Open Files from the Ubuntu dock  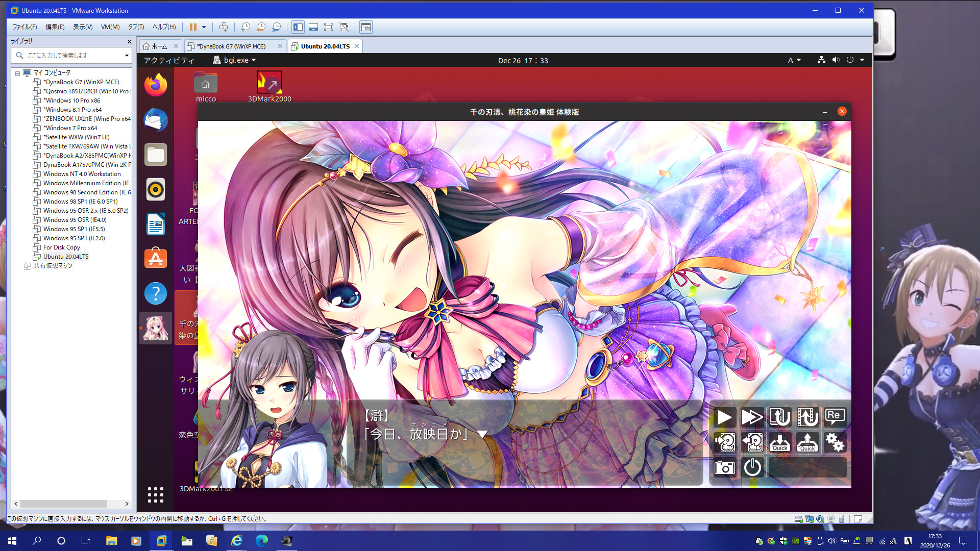point(156,155)
